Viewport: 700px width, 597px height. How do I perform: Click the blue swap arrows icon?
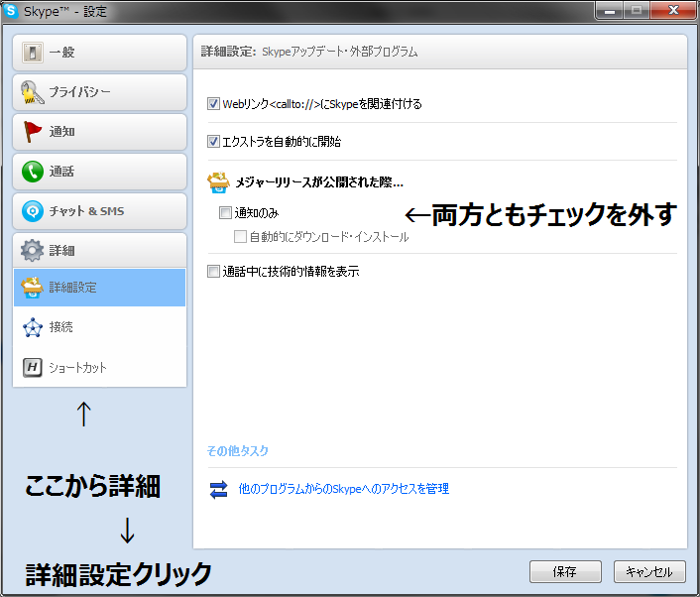tap(219, 489)
